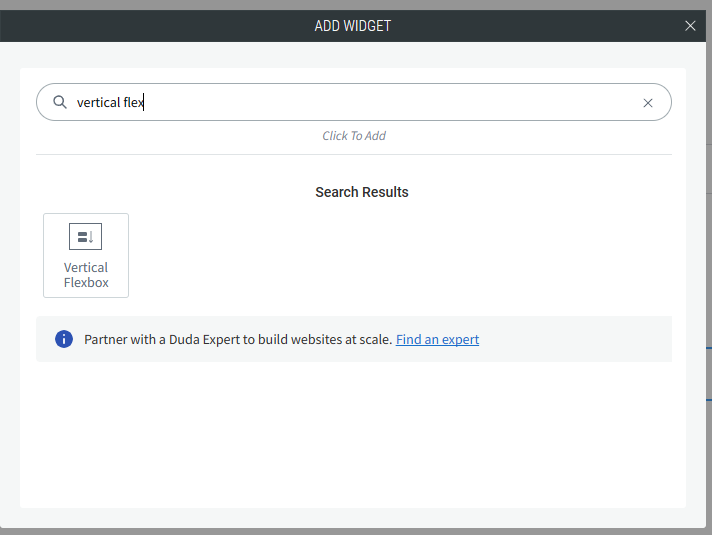This screenshot has width=712, height=535.
Task: Click the Duda Expert partner message
Action: [x=238, y=339]
